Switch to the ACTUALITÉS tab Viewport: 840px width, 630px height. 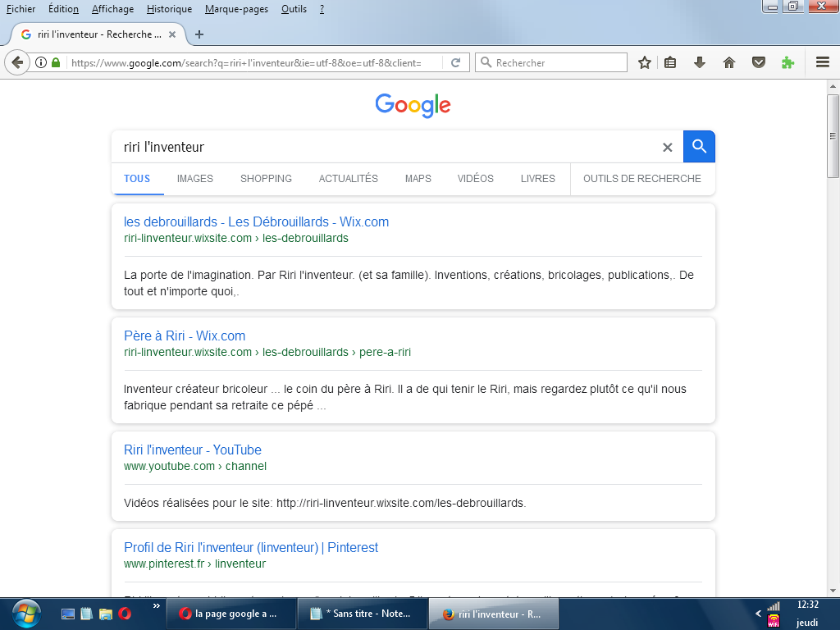coord(348,179)
